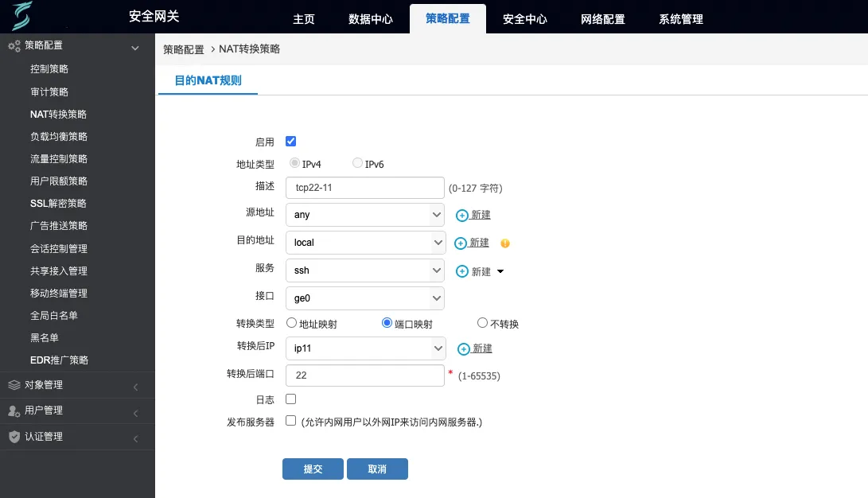This screenshot has width=868, height=498.
Task: Click the shield icon beside 认证管理
Action: point(13,437)
